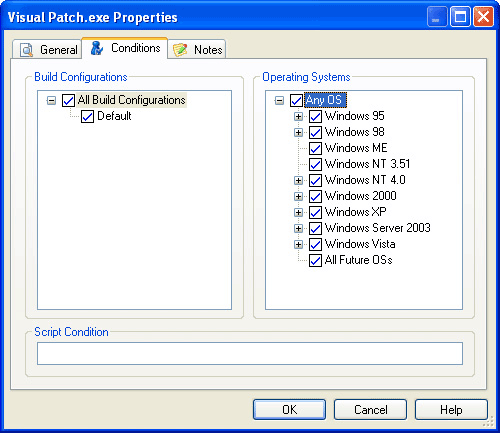The image size is (500, 433).
Task: Maximize the Properties dialog window
Action: tap(460, 17)
